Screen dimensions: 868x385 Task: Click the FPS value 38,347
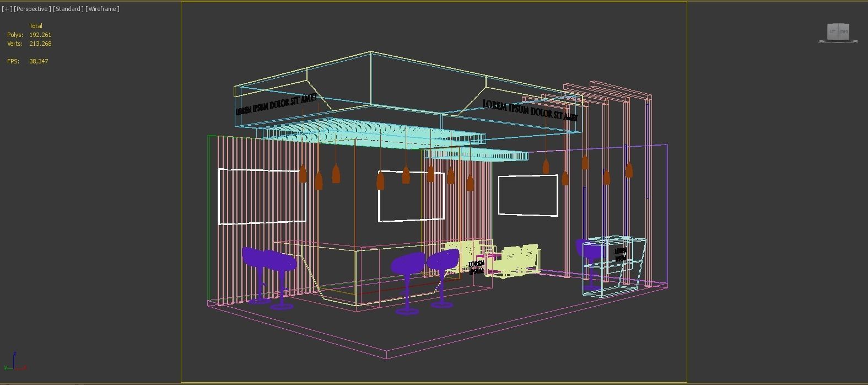pos(39,61)
